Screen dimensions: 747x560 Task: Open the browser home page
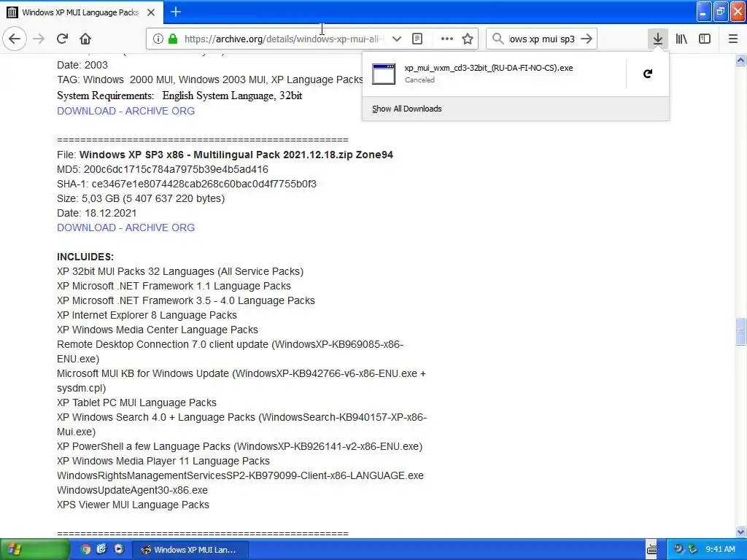(x=85, y=39)
